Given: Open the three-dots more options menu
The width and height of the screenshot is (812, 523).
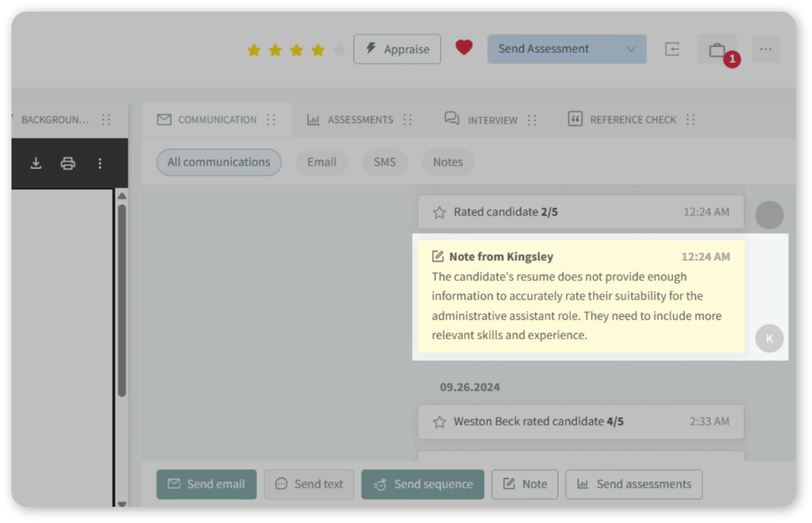Looking at the screenshot, I should coord(766,50).
